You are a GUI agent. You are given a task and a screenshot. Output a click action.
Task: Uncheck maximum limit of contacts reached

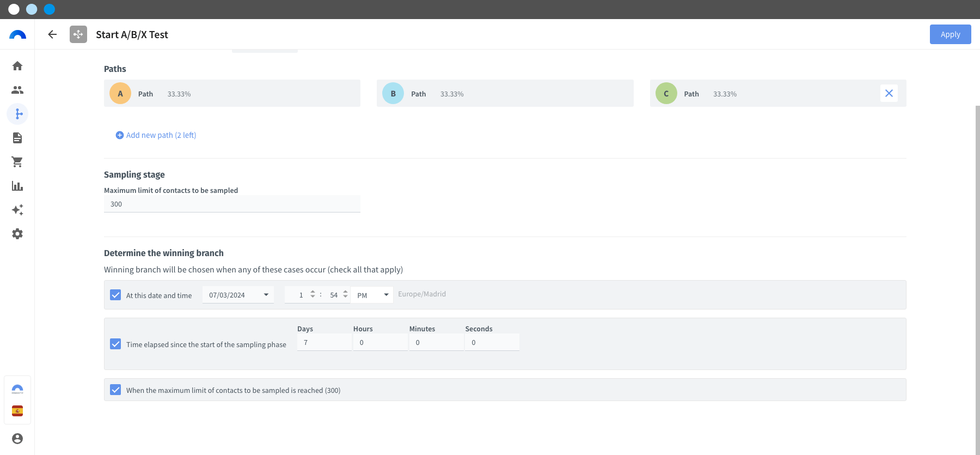pos(115,390)
